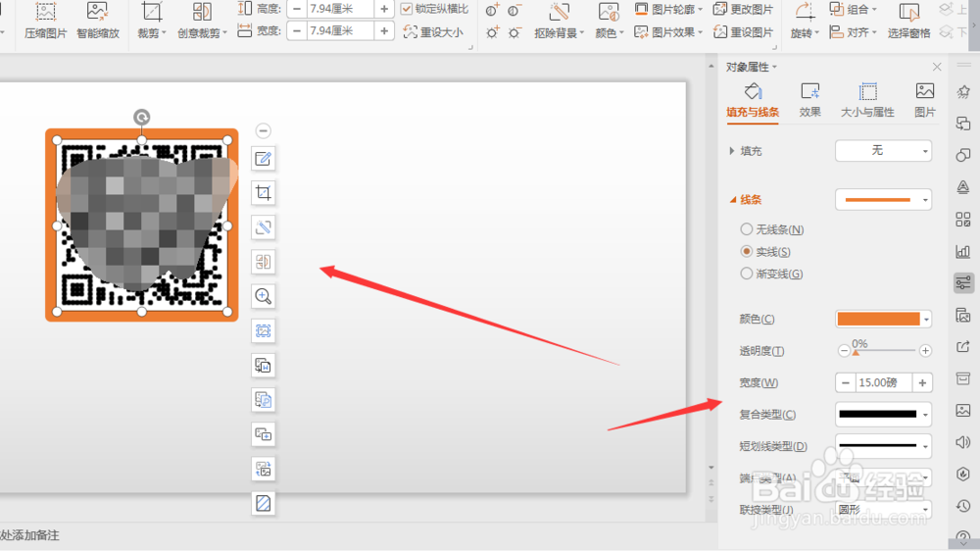The height and width of the screenshot is (551, 980).
Task: Click the 透明度 transparency slider handle
Action: [857, 352]
